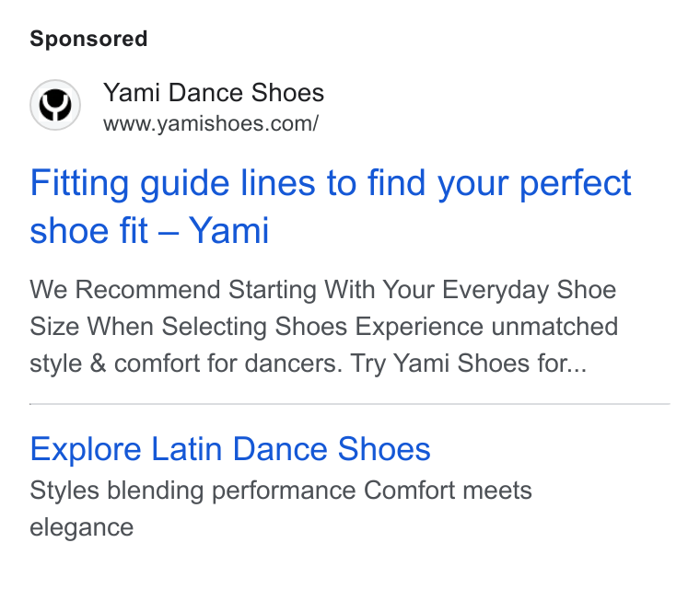
Task: Click the word 'Yami' ending the blue headline
Action: pos(229,231)
